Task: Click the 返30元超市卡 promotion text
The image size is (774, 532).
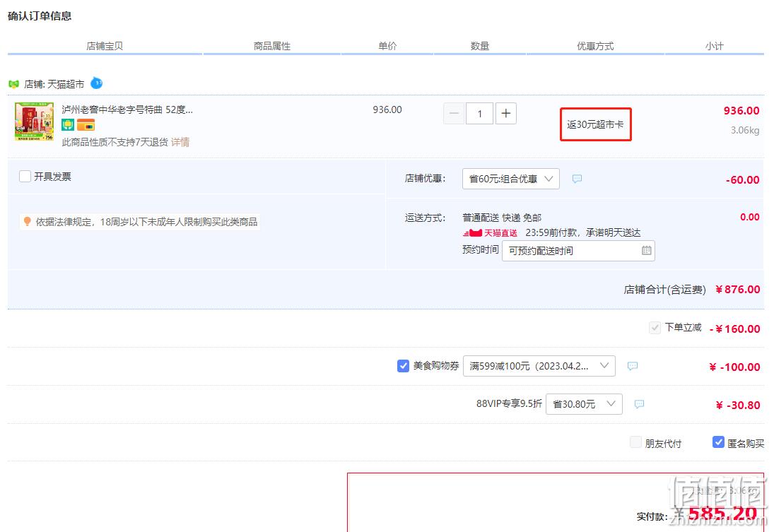Action: tap(595, 124)
